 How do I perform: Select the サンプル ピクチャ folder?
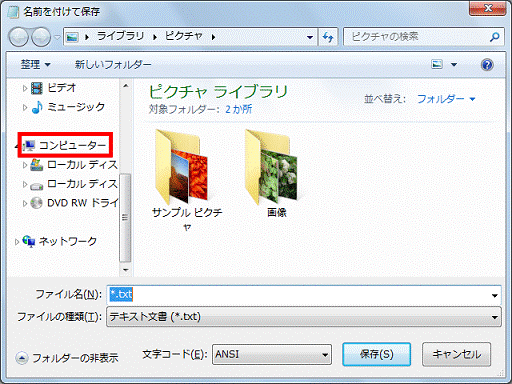[x=187, y=180]
